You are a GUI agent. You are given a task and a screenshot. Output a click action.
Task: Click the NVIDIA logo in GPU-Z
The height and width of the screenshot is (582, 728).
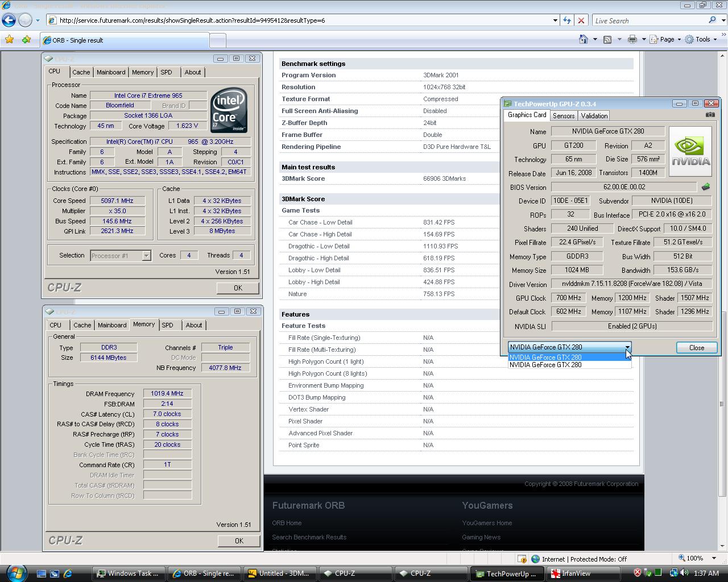click(690, 151)
